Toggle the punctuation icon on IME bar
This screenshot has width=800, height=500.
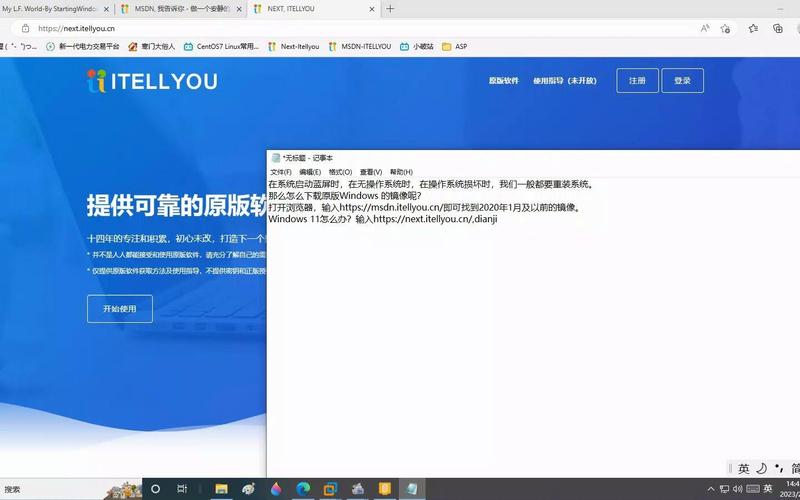[779, 468]
